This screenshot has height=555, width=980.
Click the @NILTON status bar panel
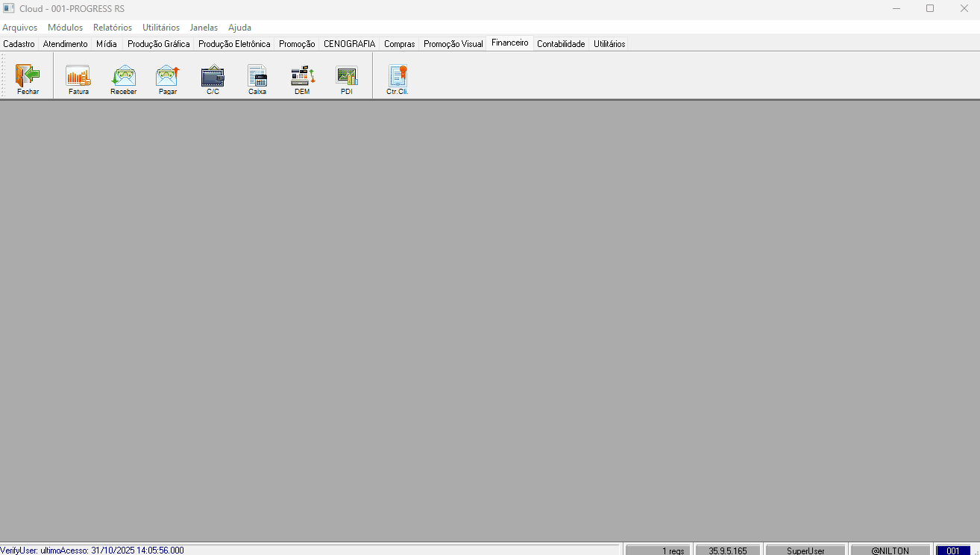pyautogui.click(x=890, y=551)
